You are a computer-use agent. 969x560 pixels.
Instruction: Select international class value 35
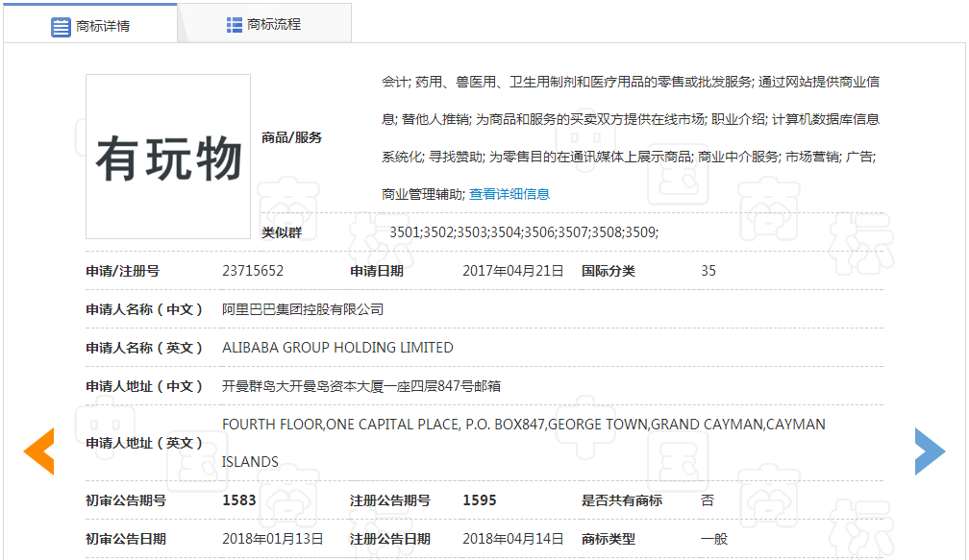tap(708, 271)
